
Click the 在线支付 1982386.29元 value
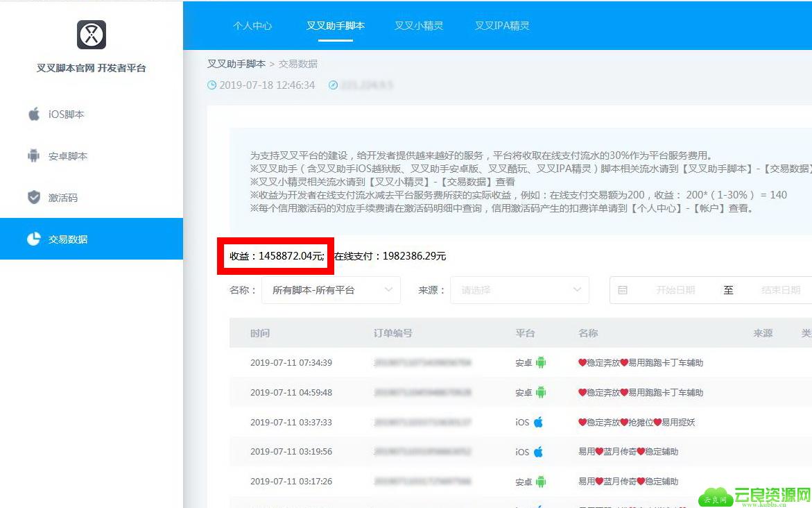[x=390, y=255]
